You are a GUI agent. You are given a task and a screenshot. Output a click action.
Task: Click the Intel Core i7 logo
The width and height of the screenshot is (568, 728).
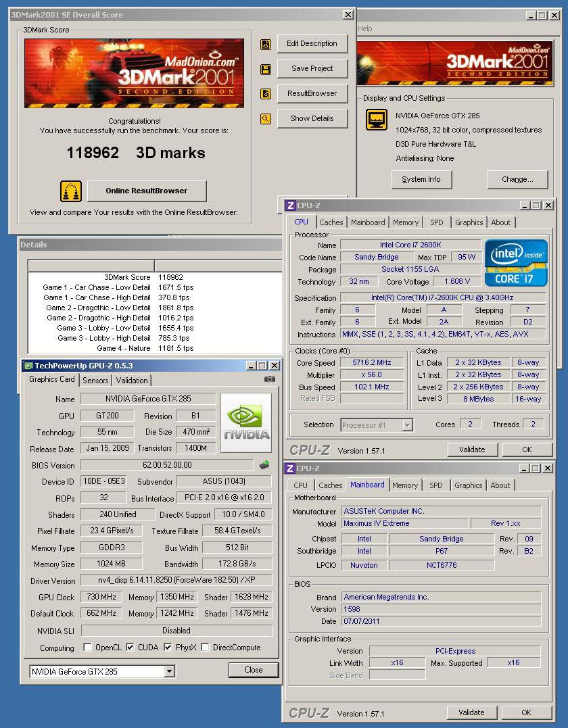click(x=516, y=263)
